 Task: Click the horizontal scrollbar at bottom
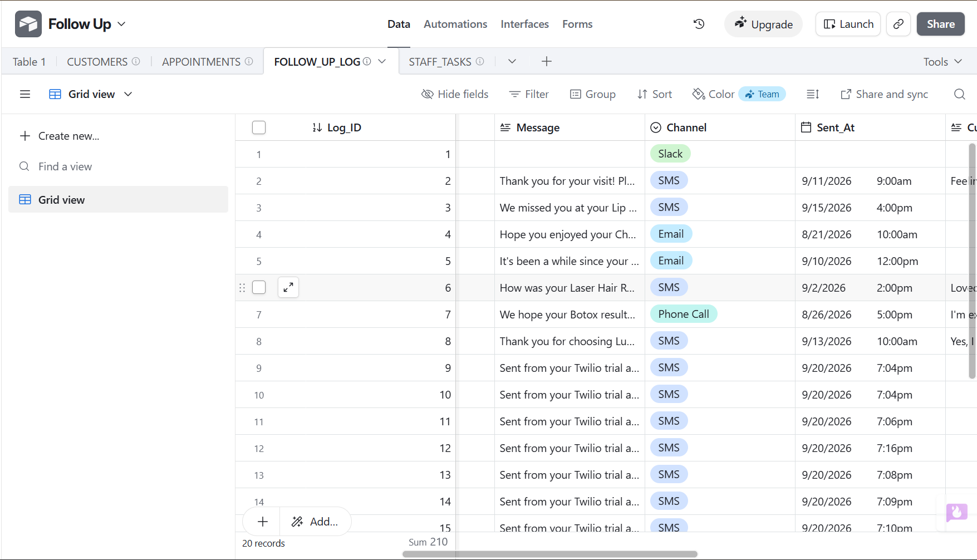(550, 554)
